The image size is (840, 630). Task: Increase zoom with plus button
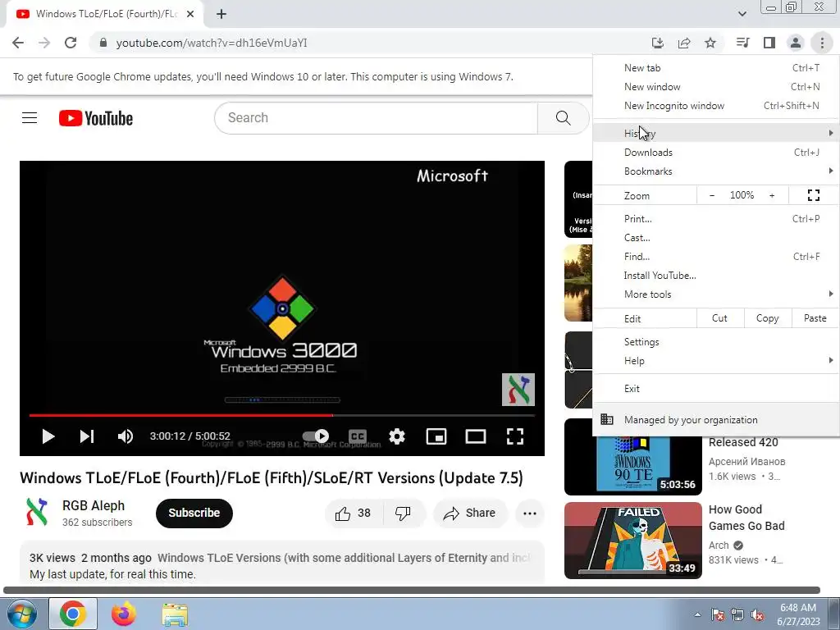point(772,195)
